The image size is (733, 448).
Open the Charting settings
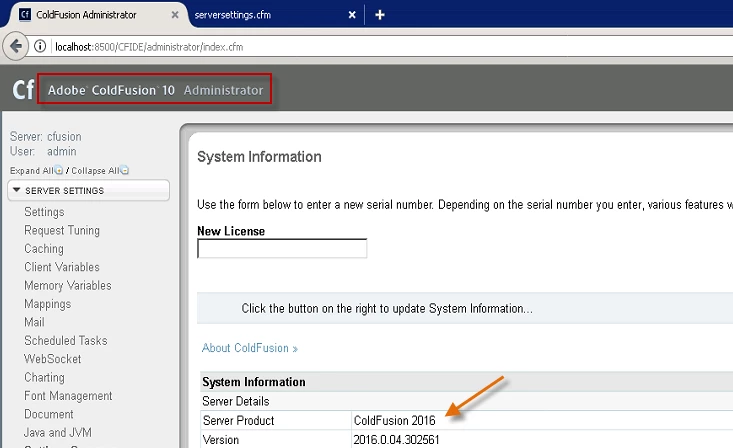[44, 377]
